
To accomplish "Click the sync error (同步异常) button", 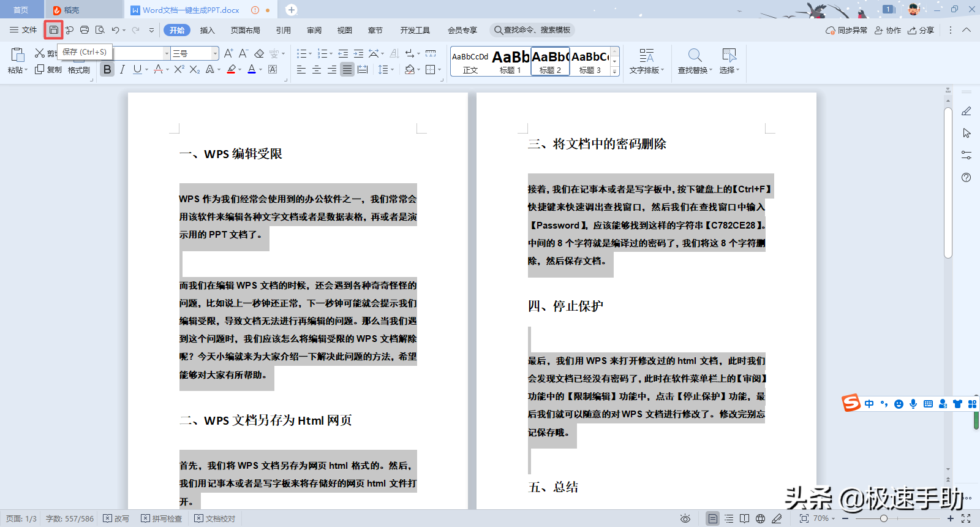I will 846,30.
